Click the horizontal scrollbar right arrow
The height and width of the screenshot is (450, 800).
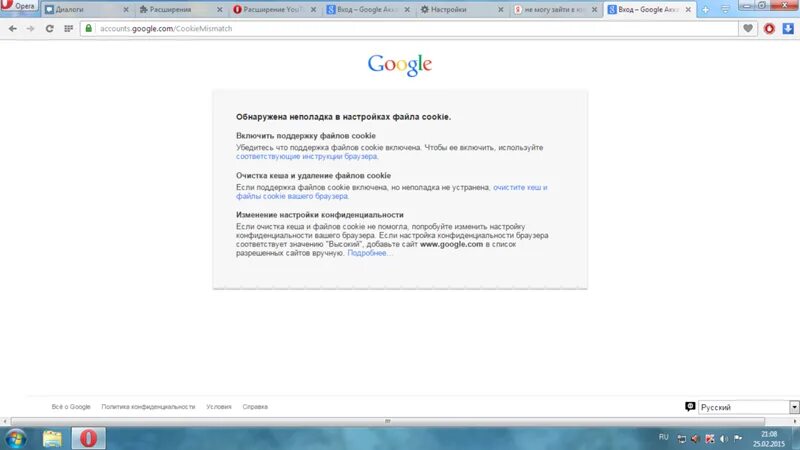pos(795,421)
